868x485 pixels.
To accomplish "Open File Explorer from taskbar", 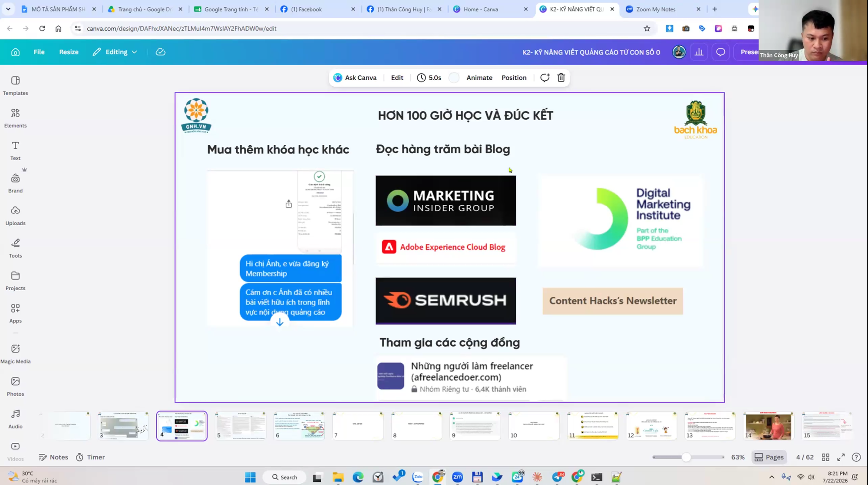I will pyautogui.click(x=338, y=477).
